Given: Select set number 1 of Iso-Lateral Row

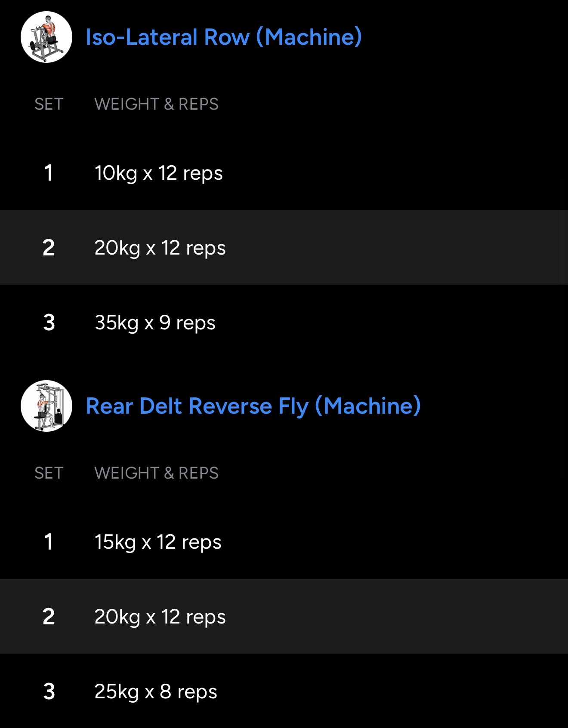Looking at the screenshot, I should tap(49, 173).
